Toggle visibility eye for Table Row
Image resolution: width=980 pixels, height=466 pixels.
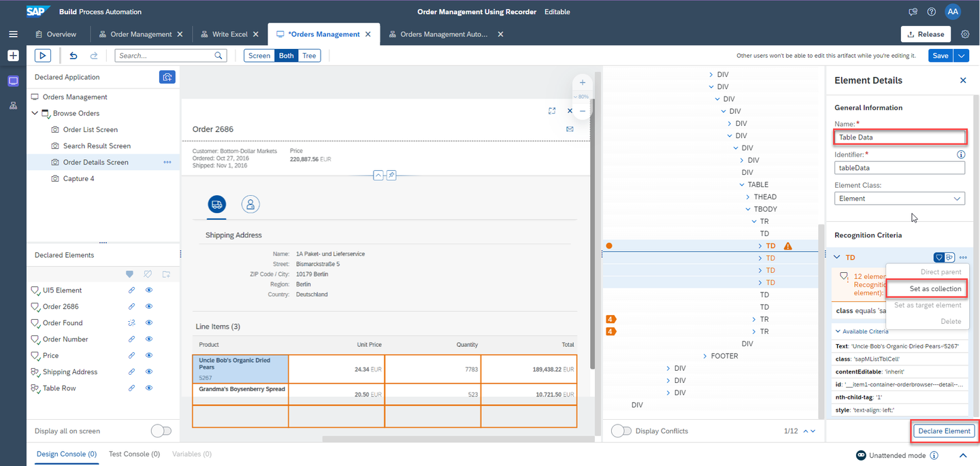coord(149,388)
